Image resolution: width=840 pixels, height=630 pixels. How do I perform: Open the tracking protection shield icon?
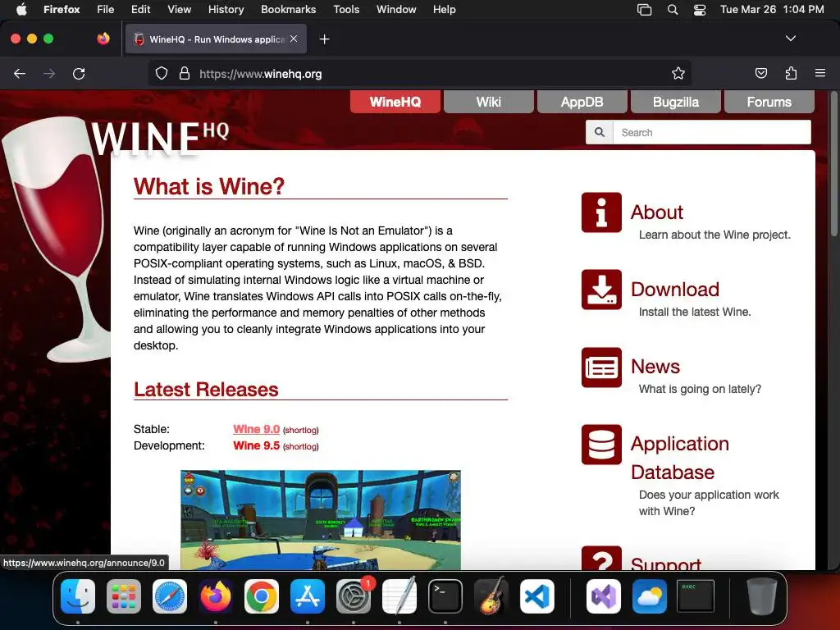[162, 74]
